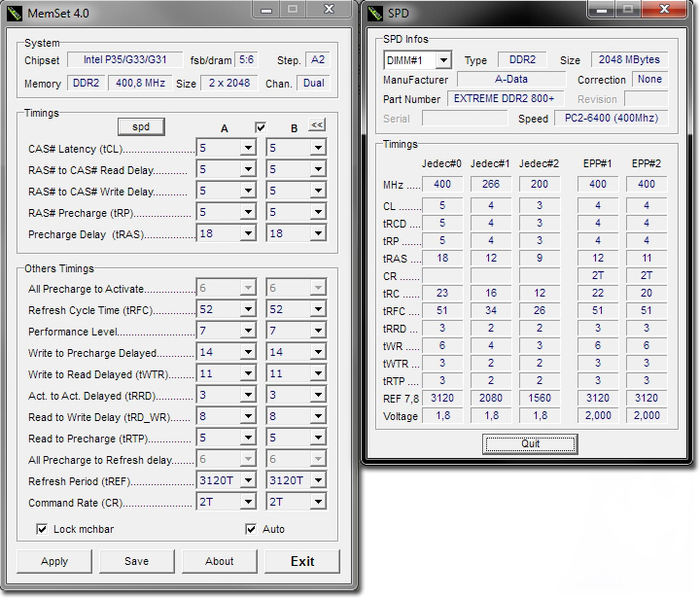Expand Refresh Cycle Time (tRFC) dropdown in column A
Viewport: 700px width, 598px height.
[x=248, y=310]
